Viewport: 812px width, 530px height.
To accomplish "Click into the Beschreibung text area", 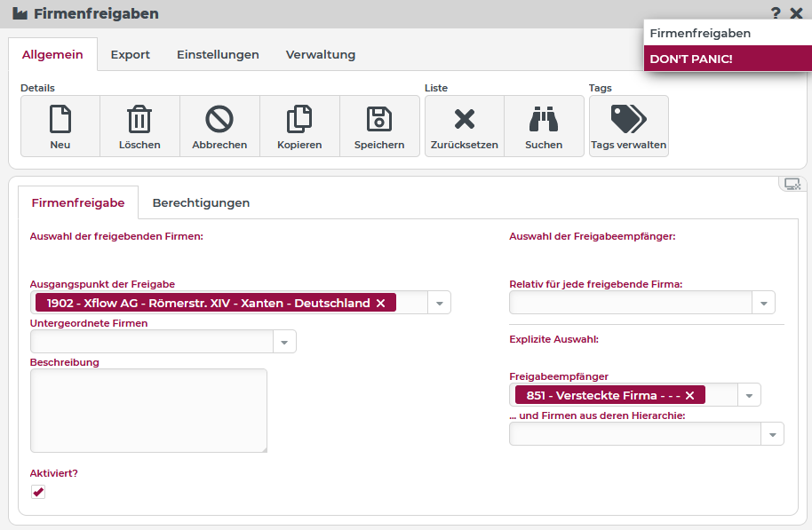I will (x=148, y=410).
